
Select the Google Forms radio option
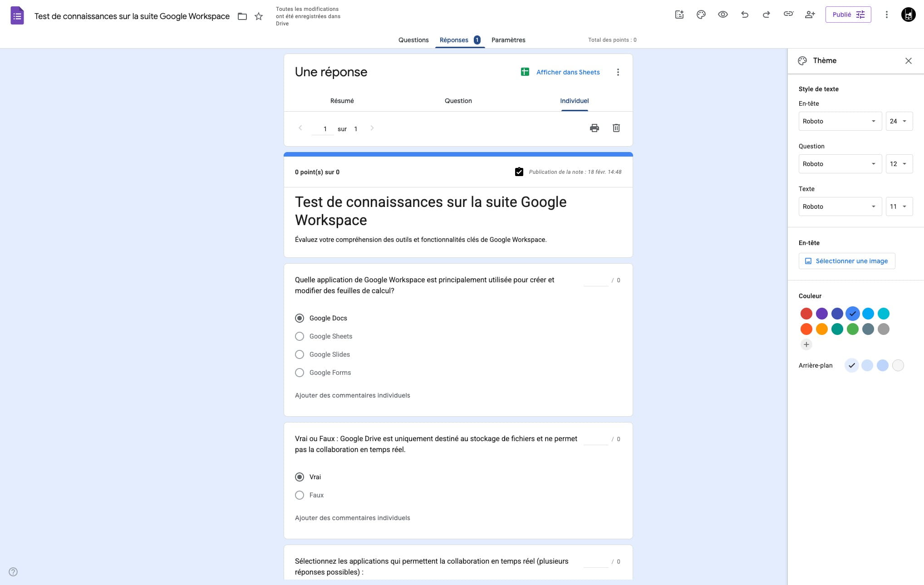pyautogui.click(x=300, y=373)
